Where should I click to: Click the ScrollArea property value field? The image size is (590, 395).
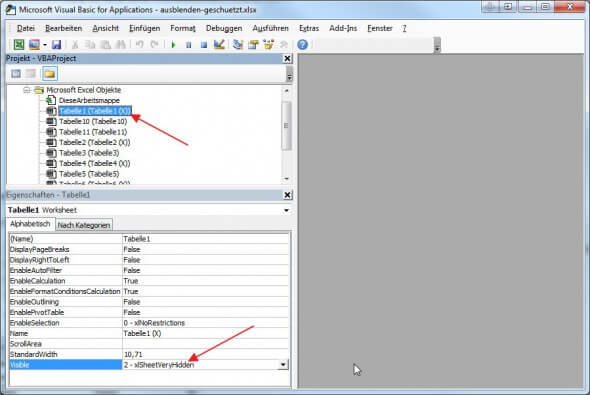(205, 344)
